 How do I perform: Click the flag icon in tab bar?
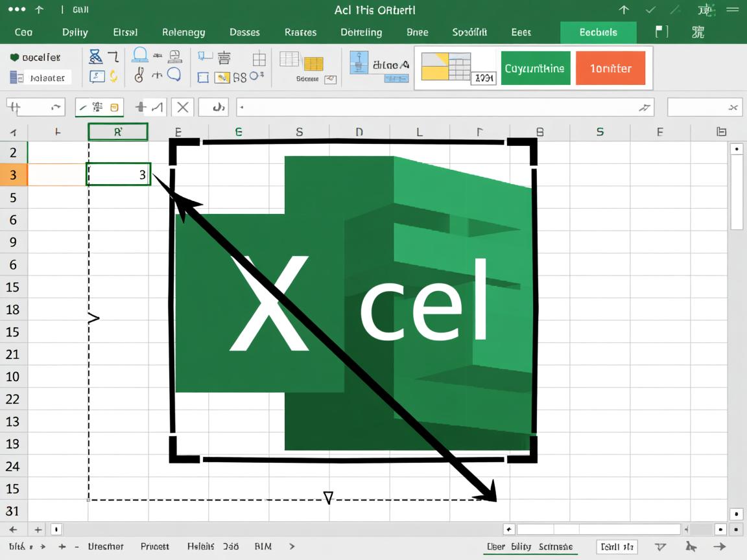[x=661, y=32]
